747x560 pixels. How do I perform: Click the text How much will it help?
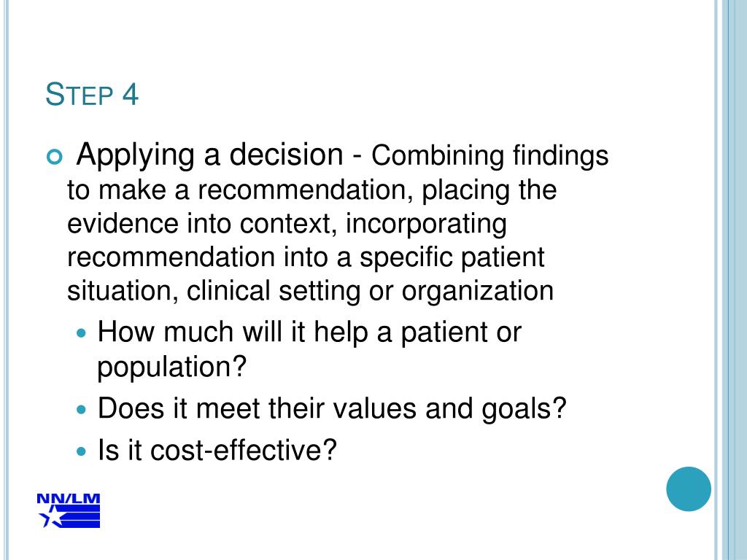click(x=233, y=332)
